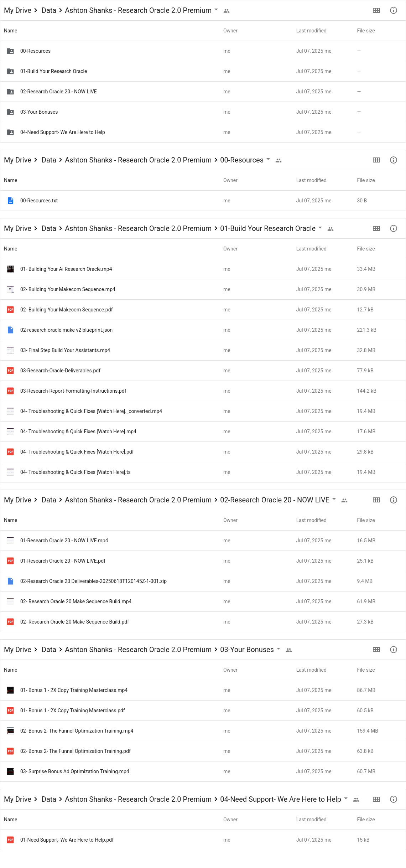This screenshot has width=406, height=868.
Task: Expand dropdown after 04-Need Support breadcrumb
Action: click(x=346, y=799)
